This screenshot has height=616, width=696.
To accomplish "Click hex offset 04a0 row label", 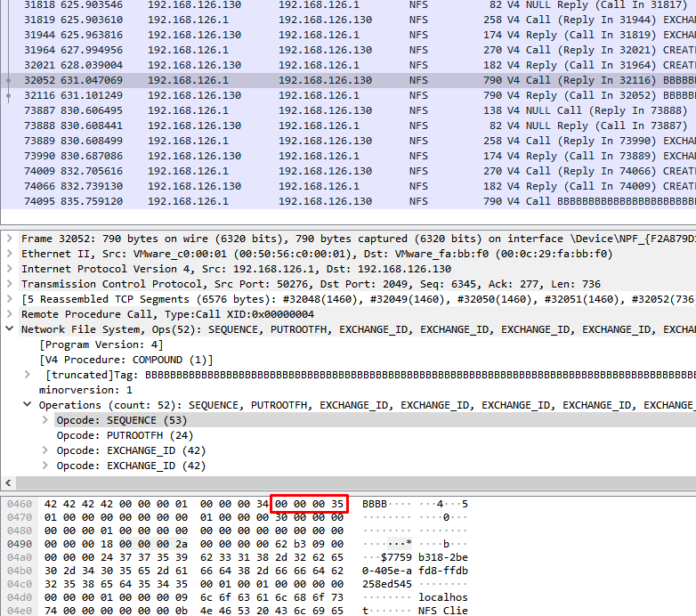I will pos(20,557).
